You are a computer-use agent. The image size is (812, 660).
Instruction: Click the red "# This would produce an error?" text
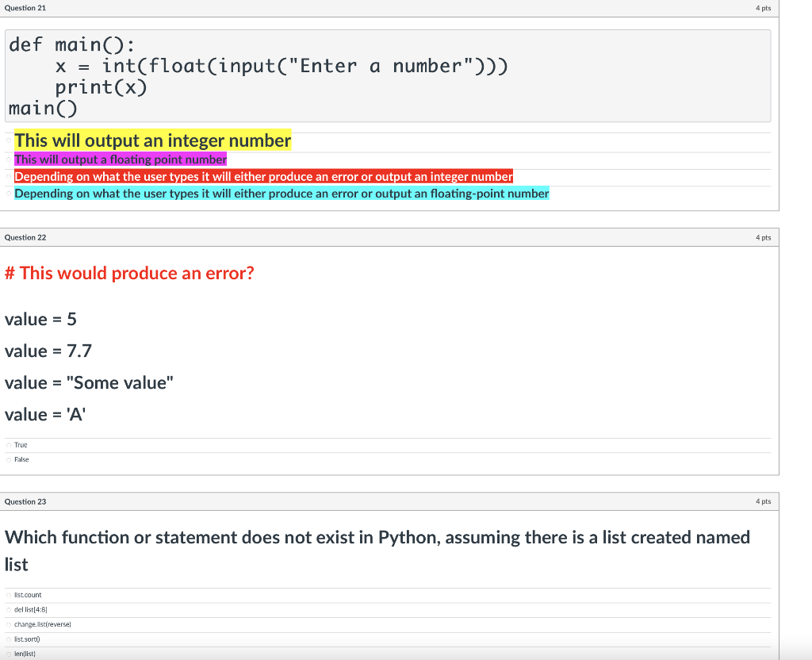pyautogui.click(x=128, y=273)
